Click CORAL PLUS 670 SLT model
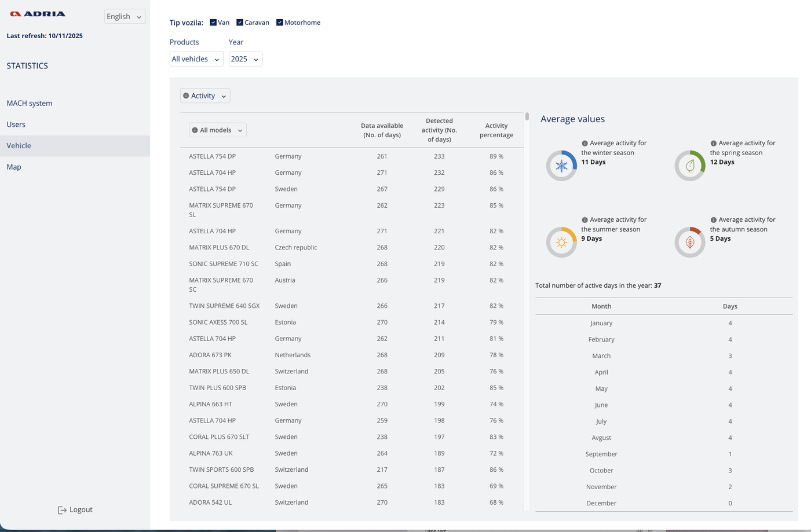811x532 pixels. [x=219, y=437]
